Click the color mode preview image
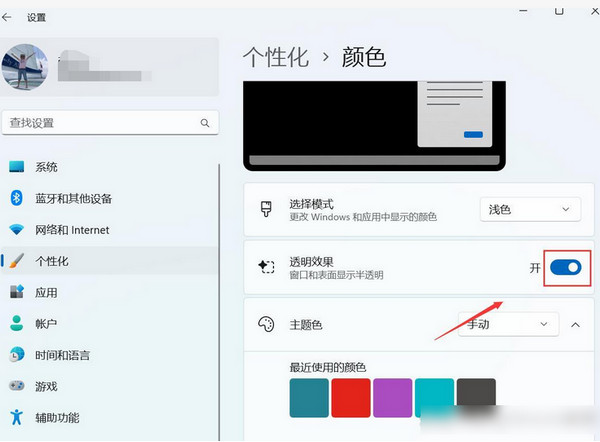This screenshot has height=442, width=600. pyautogui.click(x=374, y=126)
